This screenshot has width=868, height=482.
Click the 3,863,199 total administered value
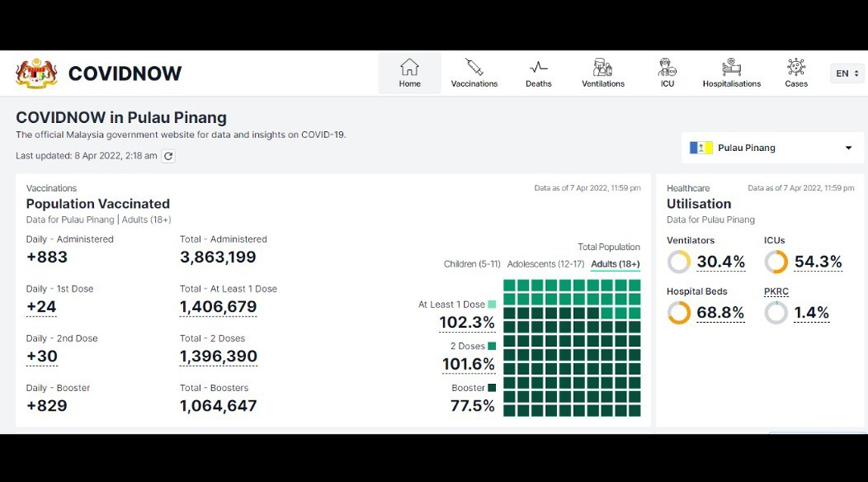pos(218,257)
